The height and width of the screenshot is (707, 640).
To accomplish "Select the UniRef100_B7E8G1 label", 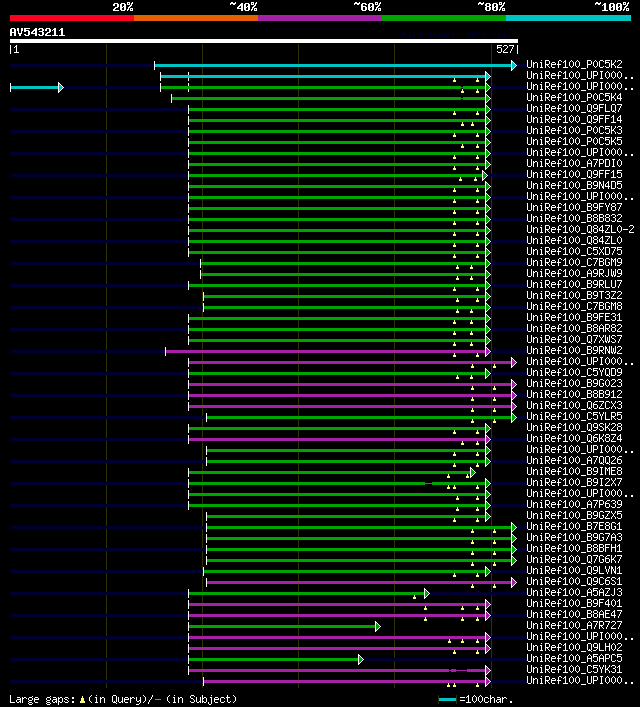I will click(x=574, y=526).
